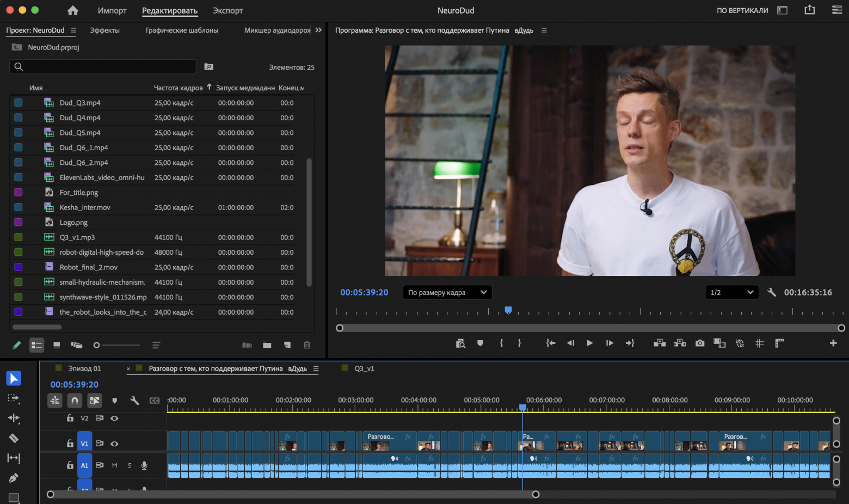Select the Razor tool in the timeline toolbox
Viewport: 849px width, 504px height.
coord(14,438)
